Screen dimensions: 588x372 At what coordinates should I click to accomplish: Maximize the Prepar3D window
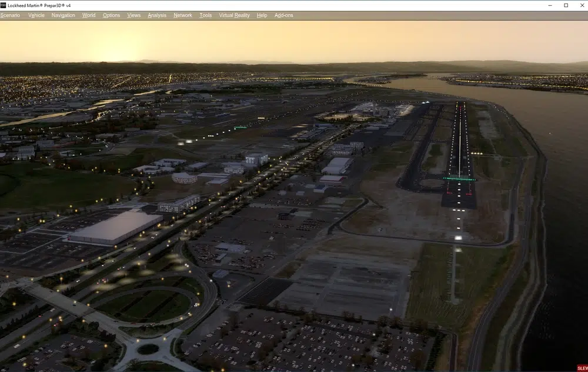coord(566,5)
